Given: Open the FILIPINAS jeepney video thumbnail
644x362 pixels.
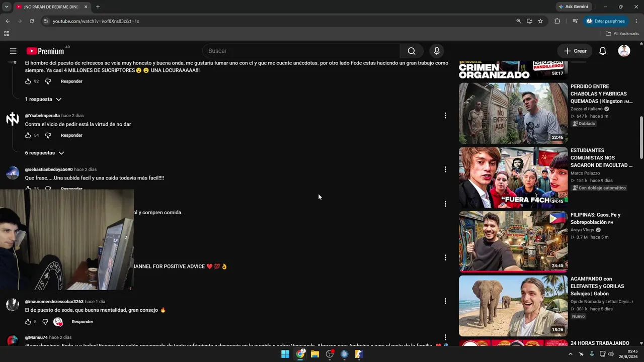Looking at the screenshot, I should click(x=513, y=242).
